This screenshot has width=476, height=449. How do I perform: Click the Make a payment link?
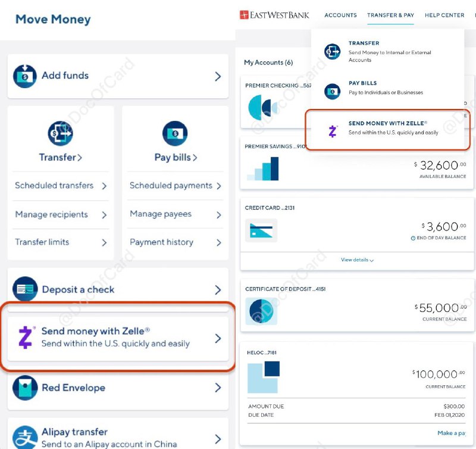click(x=451, y=433)
